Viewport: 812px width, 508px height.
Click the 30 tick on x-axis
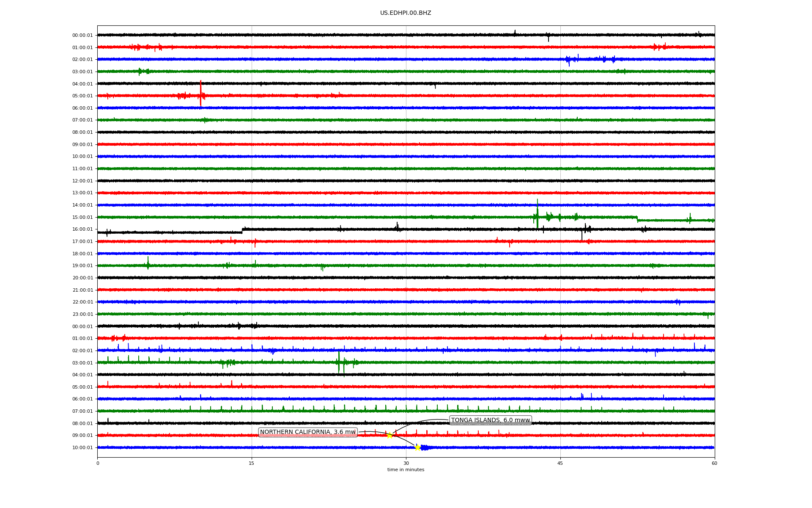pyautogui.click(x=406, y=463)
